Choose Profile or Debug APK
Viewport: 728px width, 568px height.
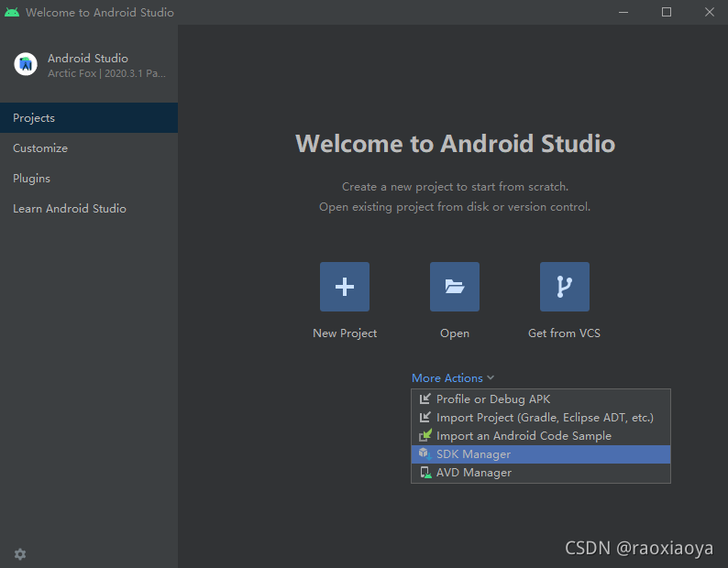coord(541,399)
